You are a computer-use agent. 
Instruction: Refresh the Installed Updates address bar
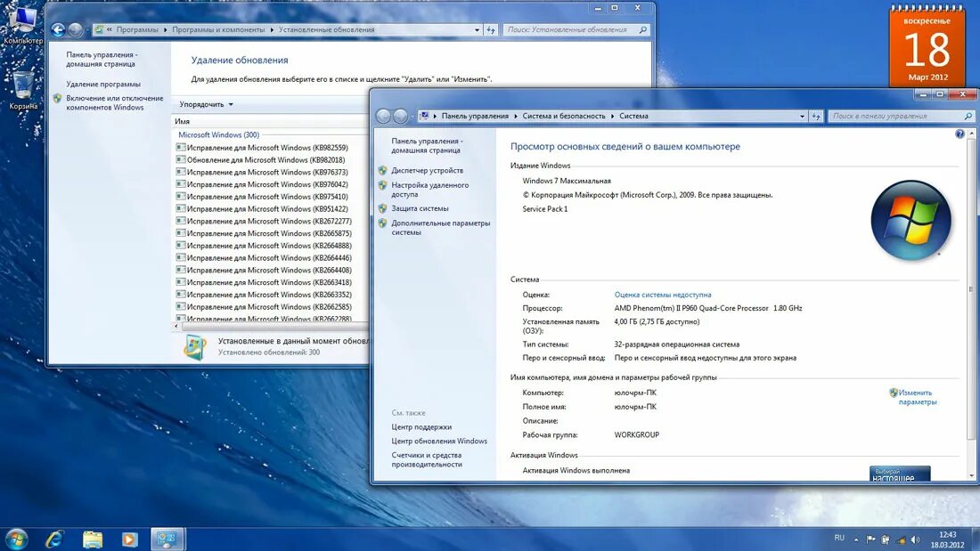click(491, 29)
